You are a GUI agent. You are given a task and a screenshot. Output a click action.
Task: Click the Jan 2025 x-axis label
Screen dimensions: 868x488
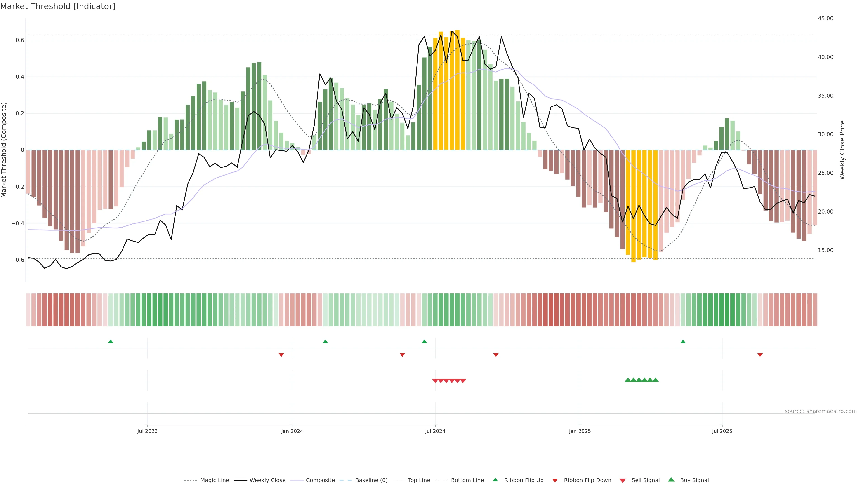point(580,431)
